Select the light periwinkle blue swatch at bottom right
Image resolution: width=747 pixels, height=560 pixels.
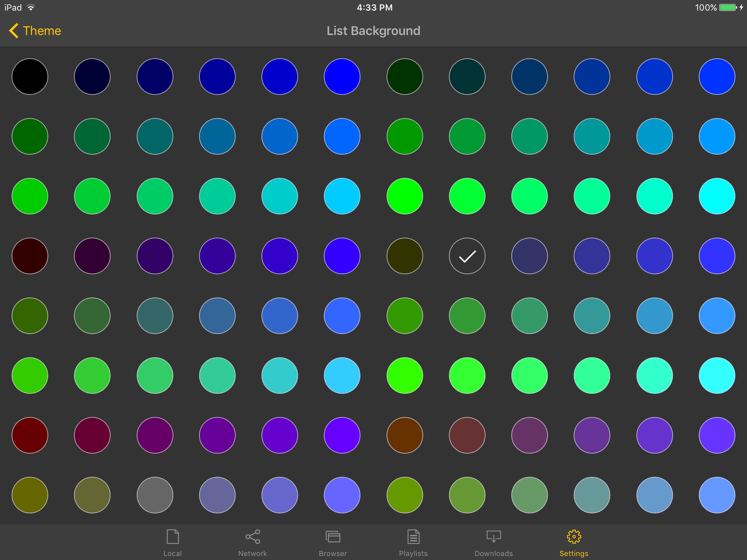coord(717,495)
